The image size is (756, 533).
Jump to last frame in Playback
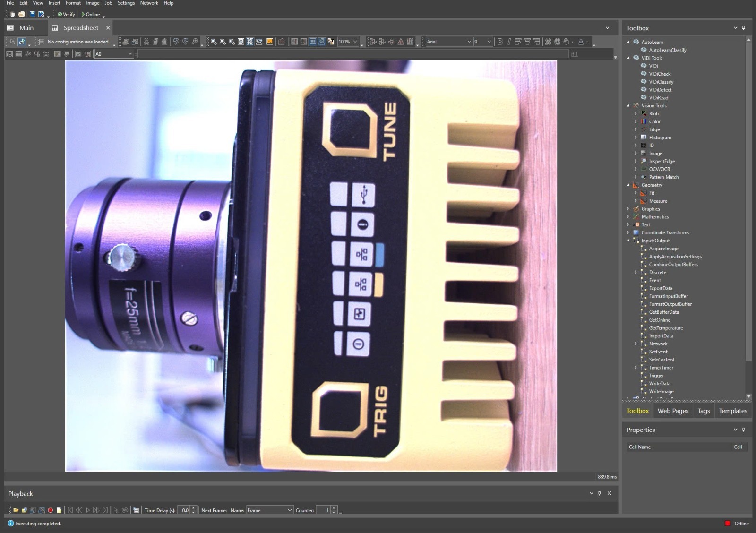[x=105, y=510]
